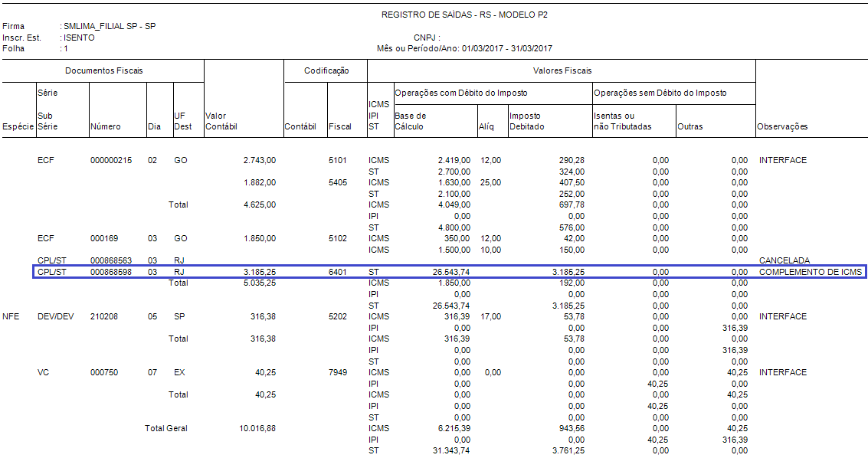Click the 17,00 alíquota value
Image resolution: width=868 pixels, height=458 pixels.
pos(490,316)
